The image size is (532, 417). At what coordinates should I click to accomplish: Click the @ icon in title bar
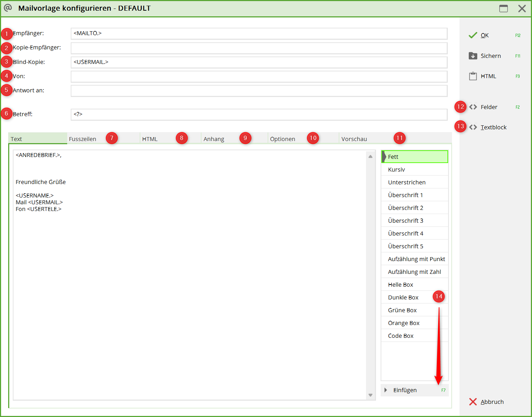(x=8, y=8)
